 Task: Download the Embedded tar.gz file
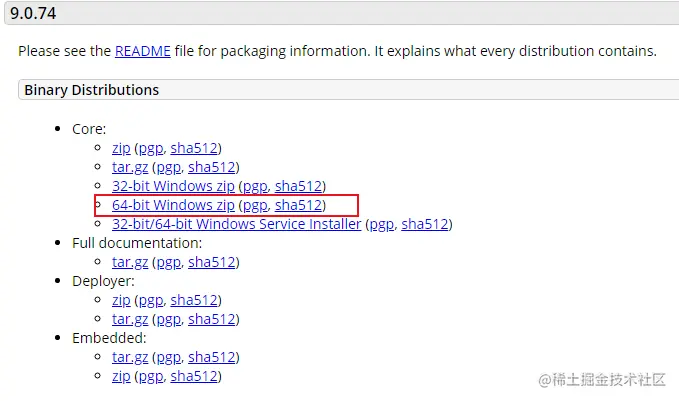(x=130, y=357)
